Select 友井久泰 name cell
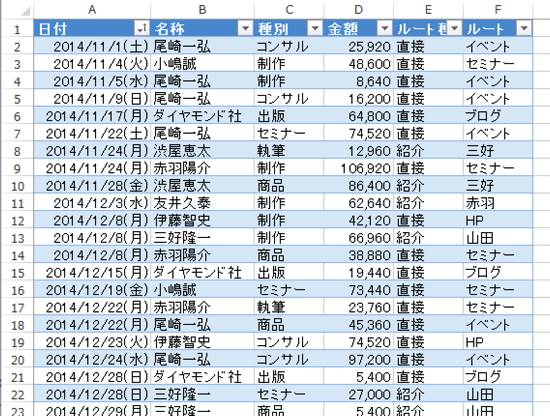Screen dimensions: 550x416 [203, 203]
